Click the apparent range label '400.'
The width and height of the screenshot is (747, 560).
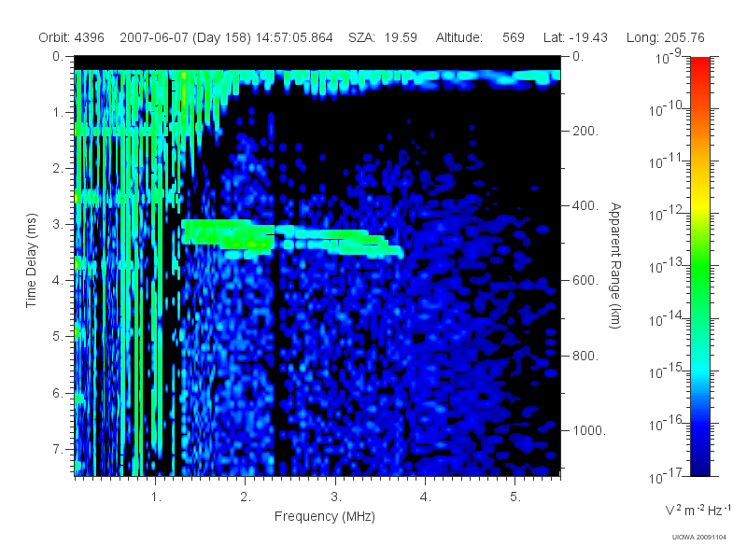pyautogui.click(x=585, y=205)
